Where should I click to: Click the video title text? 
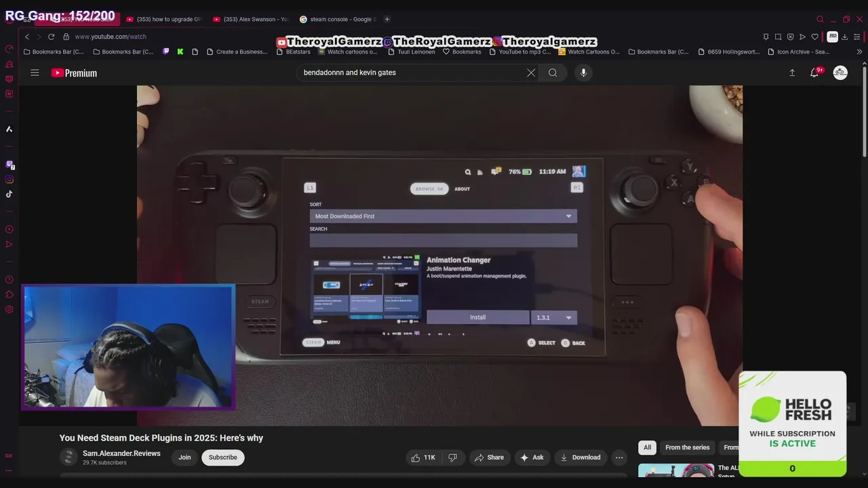161,438
